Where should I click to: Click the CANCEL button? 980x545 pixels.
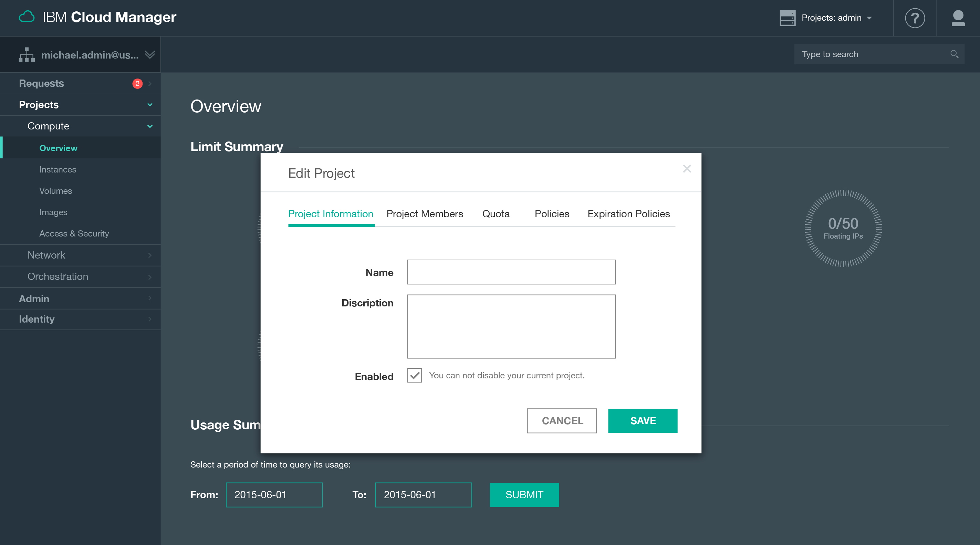coord(562,421)
